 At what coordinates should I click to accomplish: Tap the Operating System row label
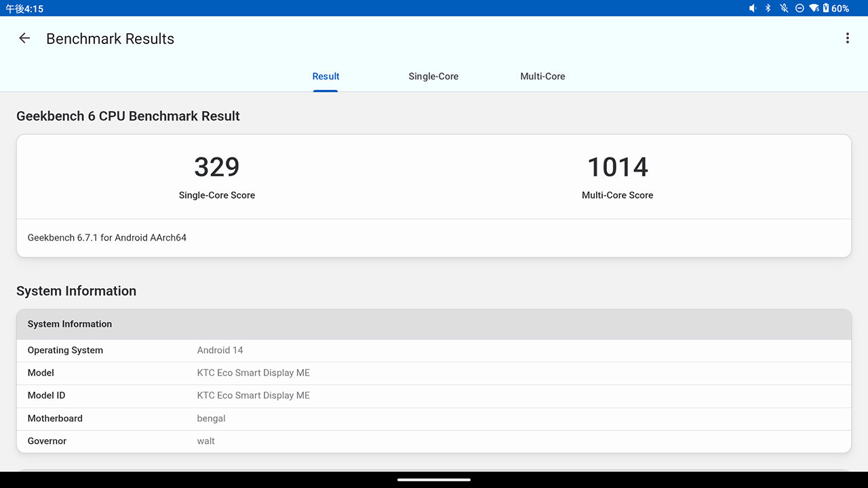(x=65, y=350)
